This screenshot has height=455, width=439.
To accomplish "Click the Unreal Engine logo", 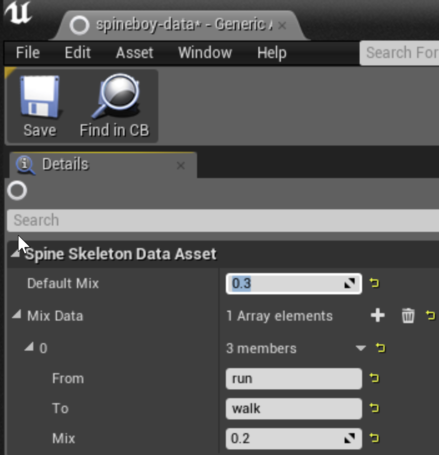I will 18,13.
